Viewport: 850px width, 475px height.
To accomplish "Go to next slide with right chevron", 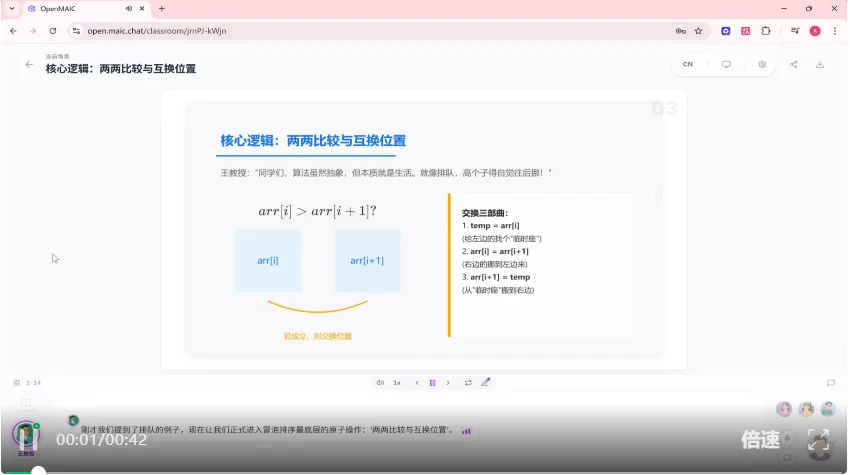I will tap(448, 383).
